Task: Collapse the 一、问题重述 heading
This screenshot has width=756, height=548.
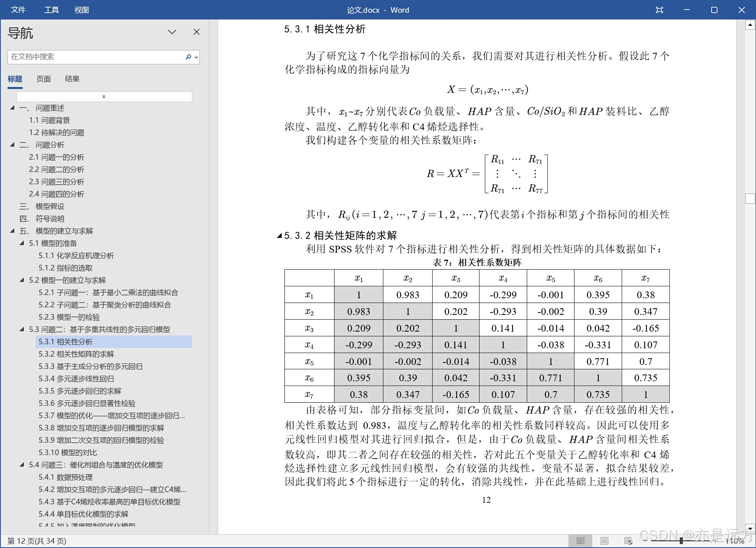Action: [x=12, y=108]
